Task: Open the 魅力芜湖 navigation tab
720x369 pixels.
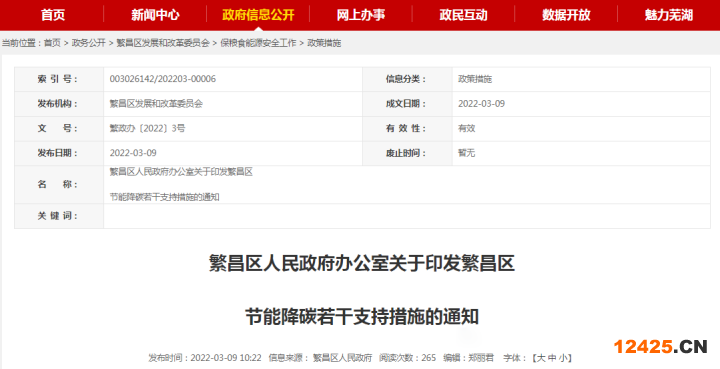Action: click(x=669, y=15)
